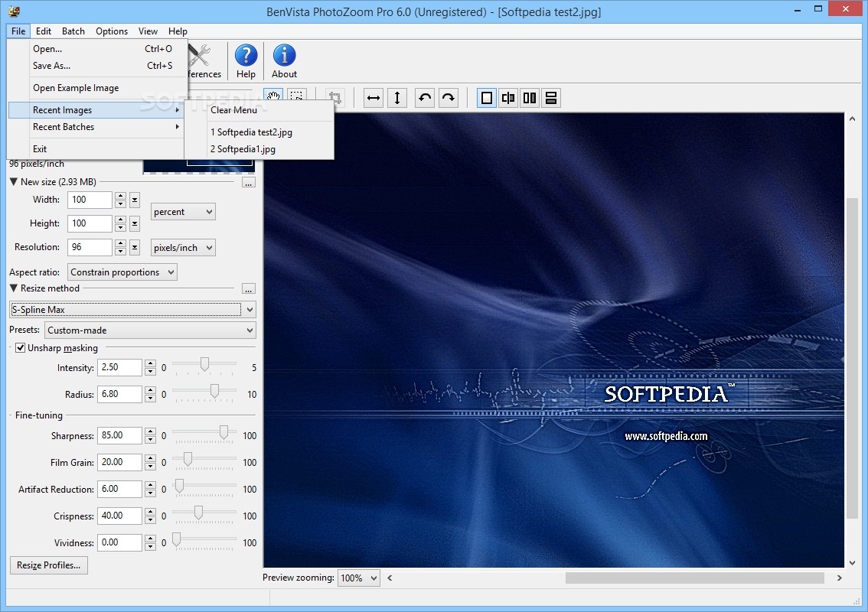Decrease Sharpness using the down stepper arrow

pos(151,440)
